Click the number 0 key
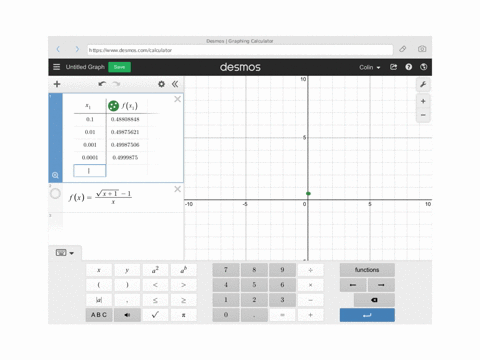Viewport: 480px width, 360px height. tap(226, 315)
